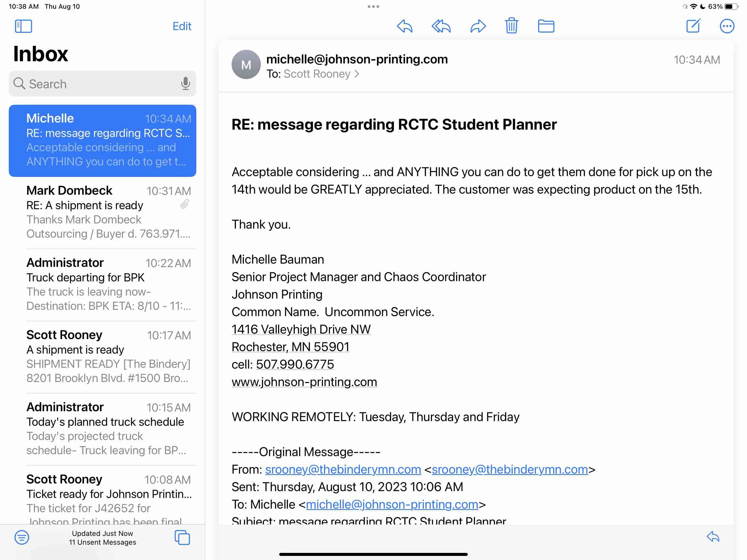Open the srooney@thebinderymn.com From link
Image resolution: width=747 pixels, height=560 pixels.
click(343, 469)
